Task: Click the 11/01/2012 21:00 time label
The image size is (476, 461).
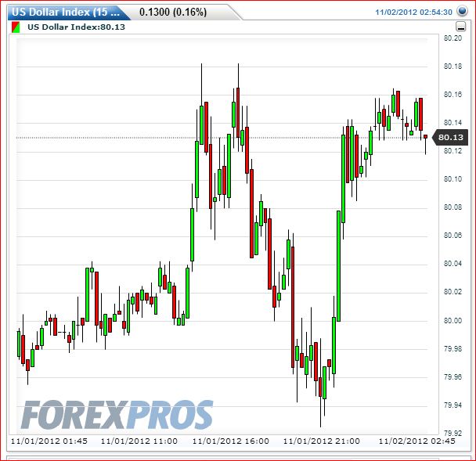Action: [322, 441]
